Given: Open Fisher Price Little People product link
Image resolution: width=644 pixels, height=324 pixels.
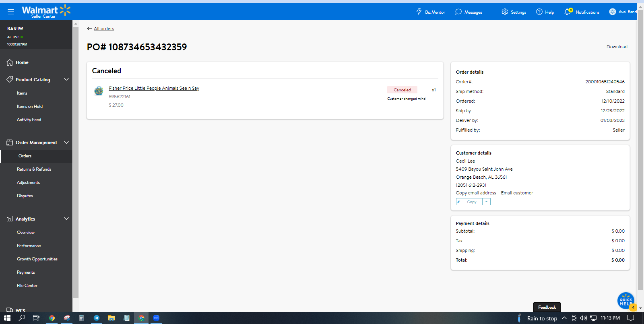Looking at the screenshot, I should click(x=154, y=88).
